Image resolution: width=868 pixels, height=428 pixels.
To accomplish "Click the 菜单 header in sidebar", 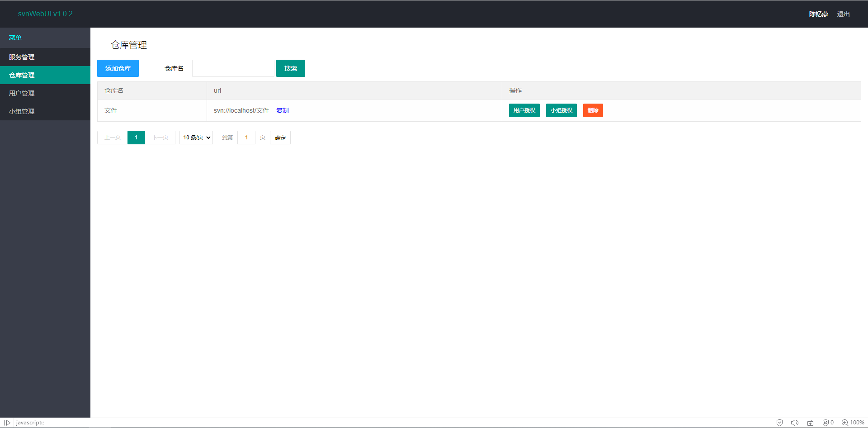I will [x=15, y=38].
